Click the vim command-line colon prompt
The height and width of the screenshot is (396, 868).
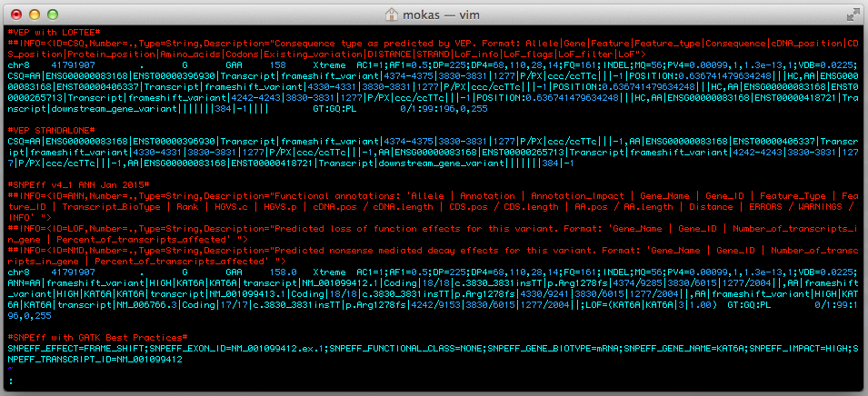coord(11,381)
